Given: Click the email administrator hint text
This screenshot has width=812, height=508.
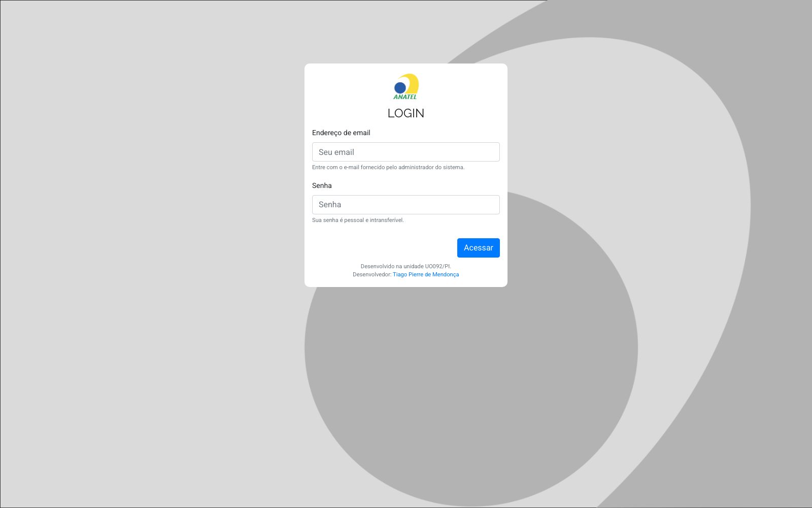Looking at the screenshot, I should pyautogui.click(x=388, y=167).
